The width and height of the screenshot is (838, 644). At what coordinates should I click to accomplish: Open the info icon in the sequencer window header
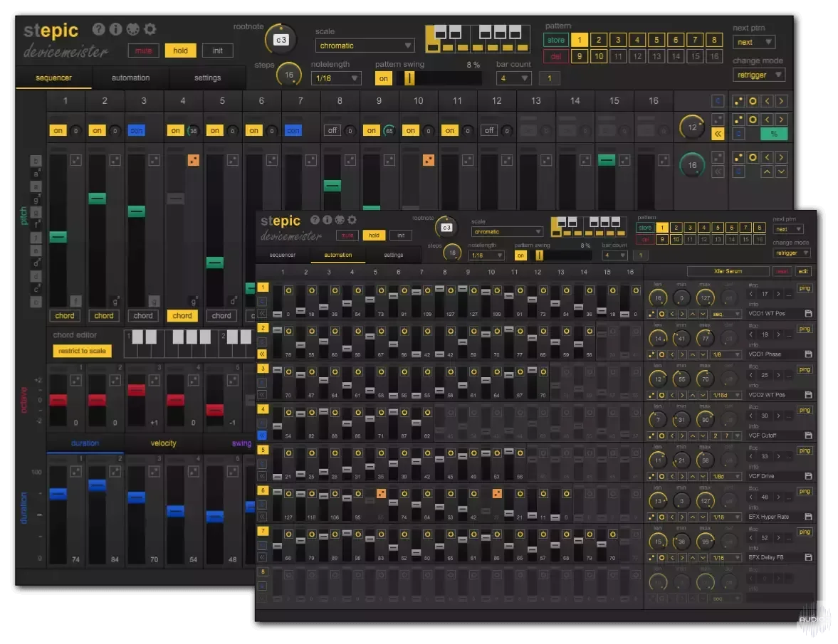click(115, 29)
